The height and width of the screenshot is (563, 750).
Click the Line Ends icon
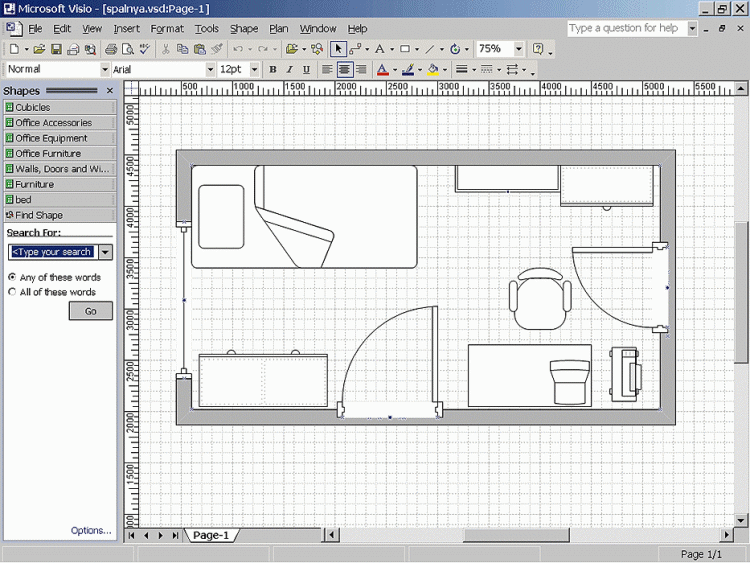[512, 70]
